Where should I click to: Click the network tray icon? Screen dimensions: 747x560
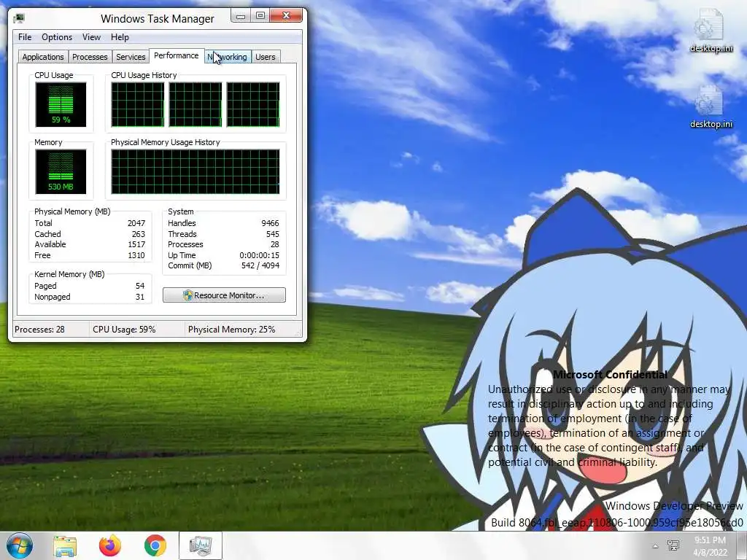[673, 545]
